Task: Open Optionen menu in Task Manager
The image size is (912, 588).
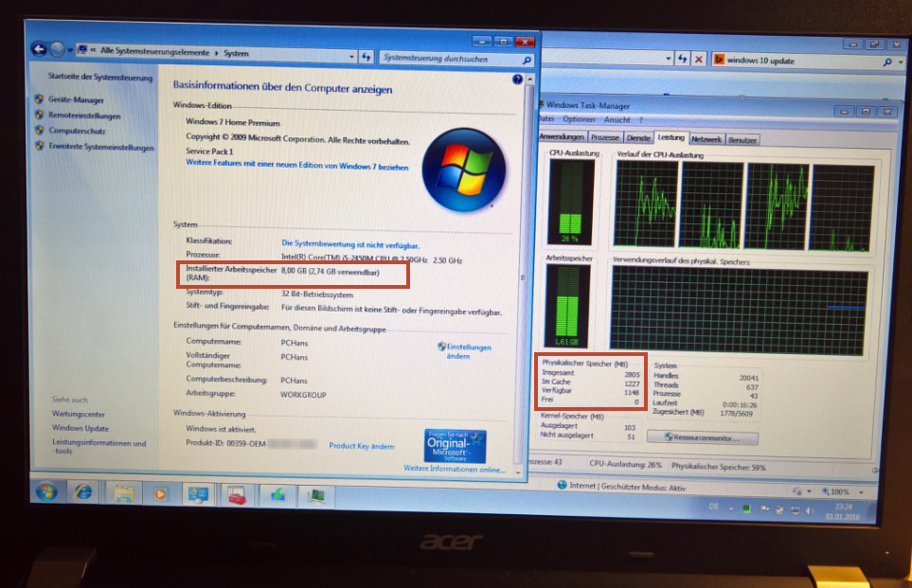Action: tap(579, 119)
